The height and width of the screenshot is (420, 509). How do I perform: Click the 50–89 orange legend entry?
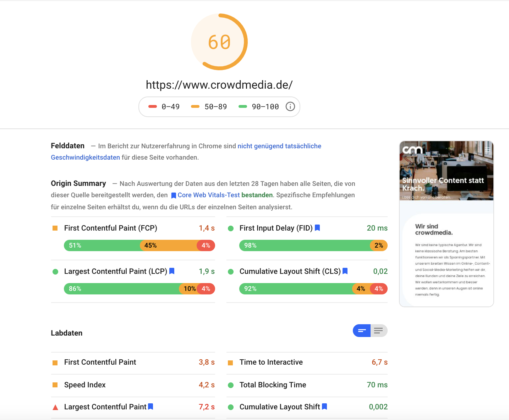209,106
